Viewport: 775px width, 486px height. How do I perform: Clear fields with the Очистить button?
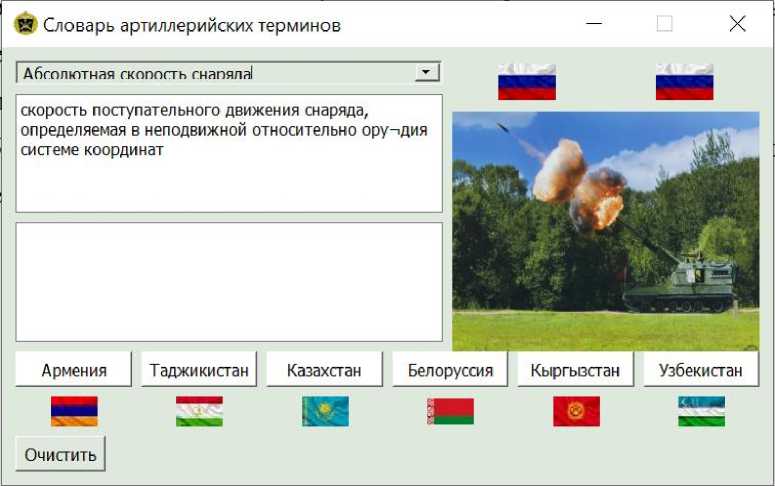click(60, 454)
